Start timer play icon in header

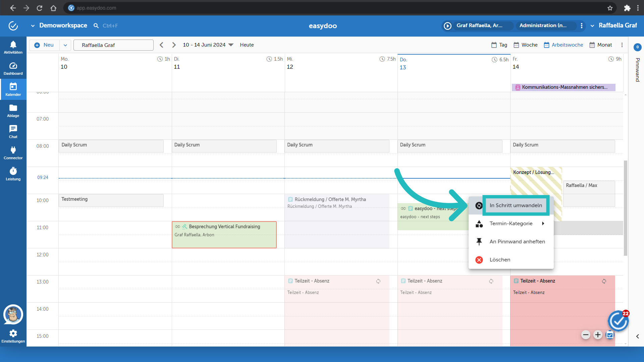(447, 26)
